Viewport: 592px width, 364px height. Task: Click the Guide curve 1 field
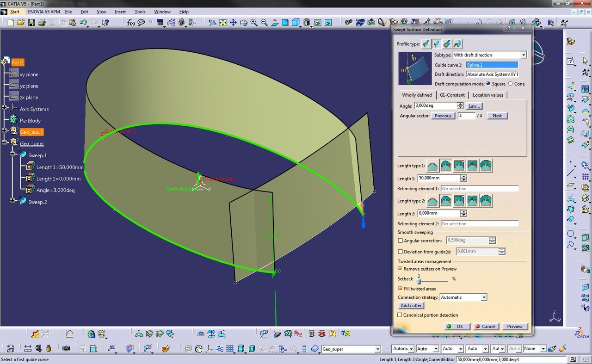[x=492, y=65]
